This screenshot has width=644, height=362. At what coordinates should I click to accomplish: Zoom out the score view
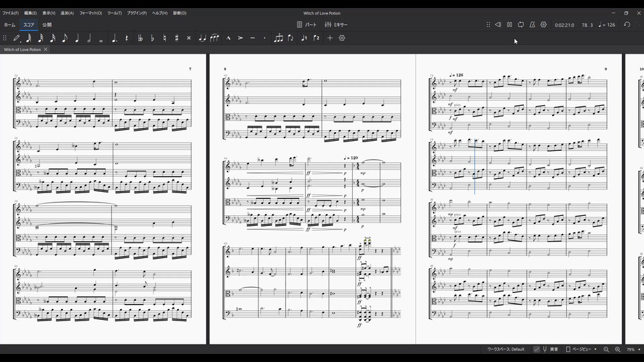coord(606,349)
